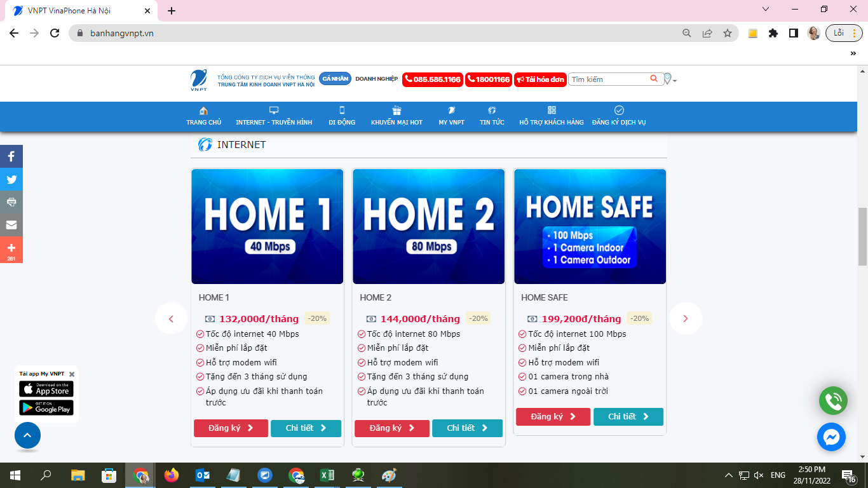
Task: Click the HOME 2 package title
Action: tap(376, 297)
